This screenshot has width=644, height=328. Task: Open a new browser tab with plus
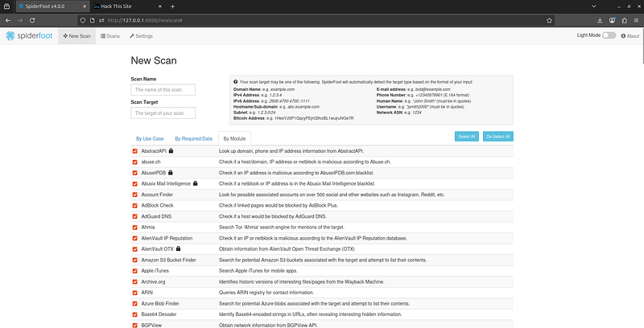pyautogui.click(x=172, y=6)
